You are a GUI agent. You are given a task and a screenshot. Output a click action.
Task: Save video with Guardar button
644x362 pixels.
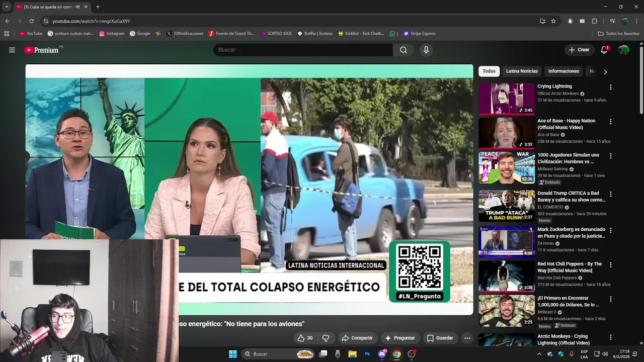440,338
